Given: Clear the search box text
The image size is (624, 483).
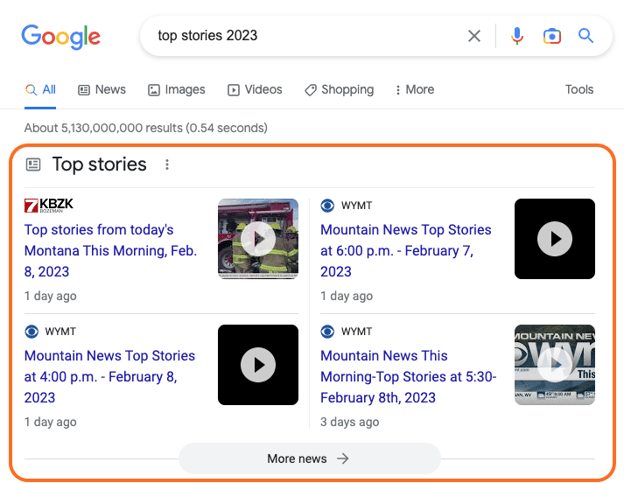Looking at the screenshot, I should click(x=474, y=36).
